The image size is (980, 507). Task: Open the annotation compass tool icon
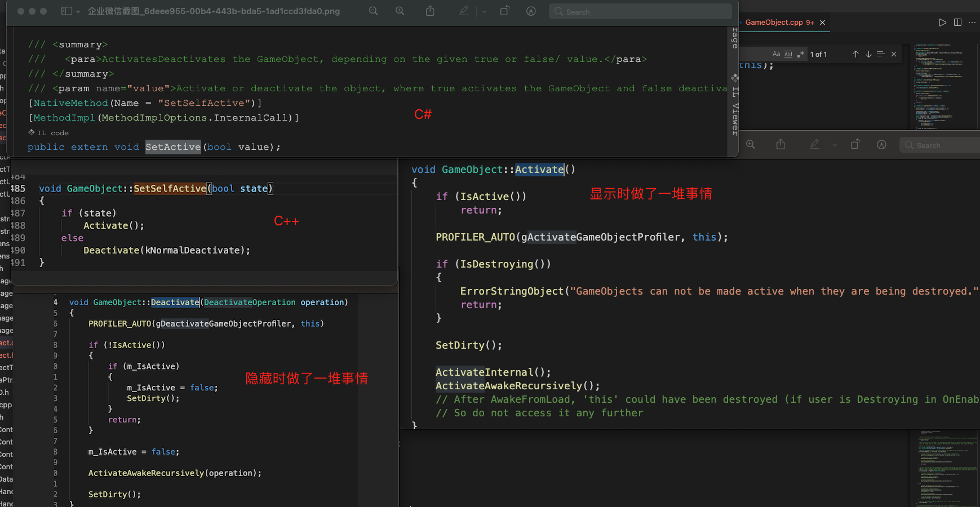[x=531, y=11]
